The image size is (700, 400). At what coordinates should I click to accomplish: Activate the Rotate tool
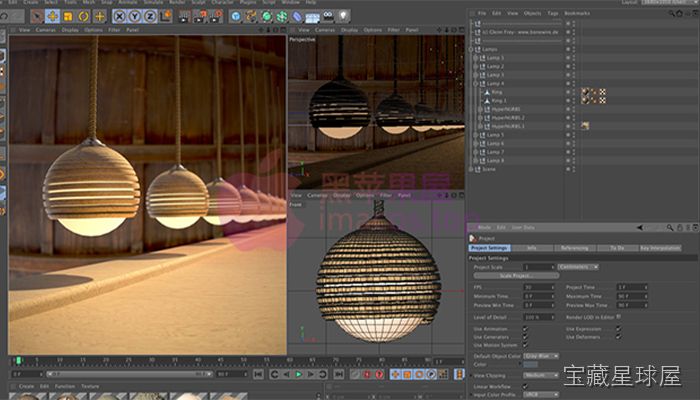click(83, 17)
